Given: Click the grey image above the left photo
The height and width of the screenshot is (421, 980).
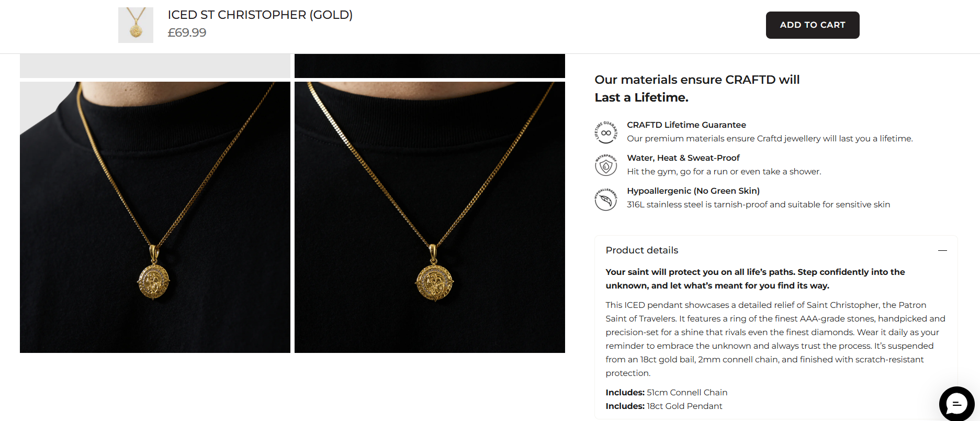Looking at the screenshot, I should tap(155, 65).
